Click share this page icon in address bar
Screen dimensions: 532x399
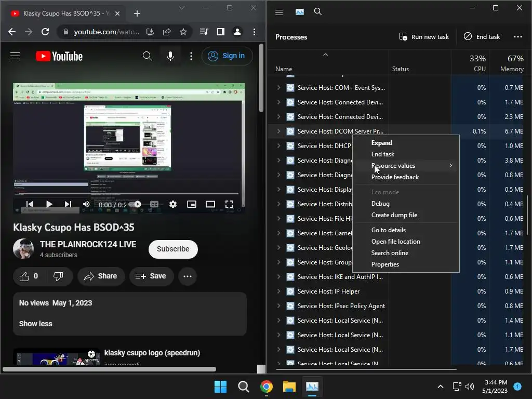pos(167,32)
